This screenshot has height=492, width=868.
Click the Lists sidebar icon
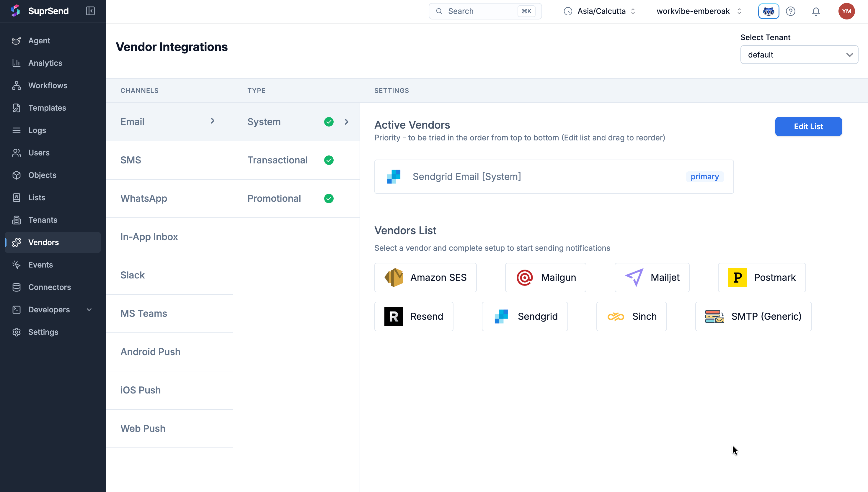pyautogui.click(x=16, y=197)
